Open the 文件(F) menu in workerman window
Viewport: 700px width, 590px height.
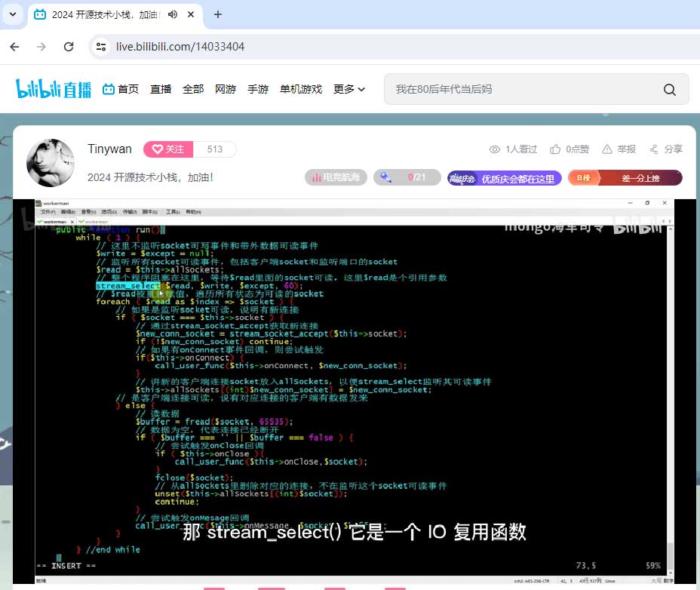(49, 212)
